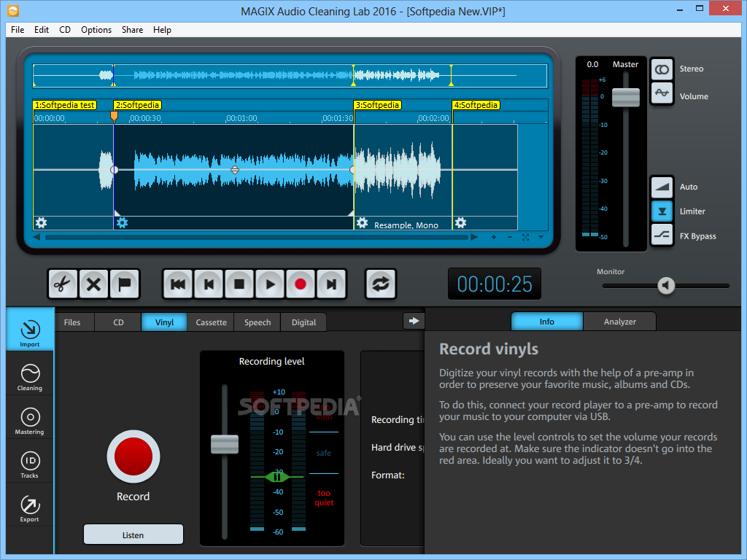The height and width of the screenshot is (560, 747).
Task: Switch to the Files tab
Action: (x=72, y=322)
